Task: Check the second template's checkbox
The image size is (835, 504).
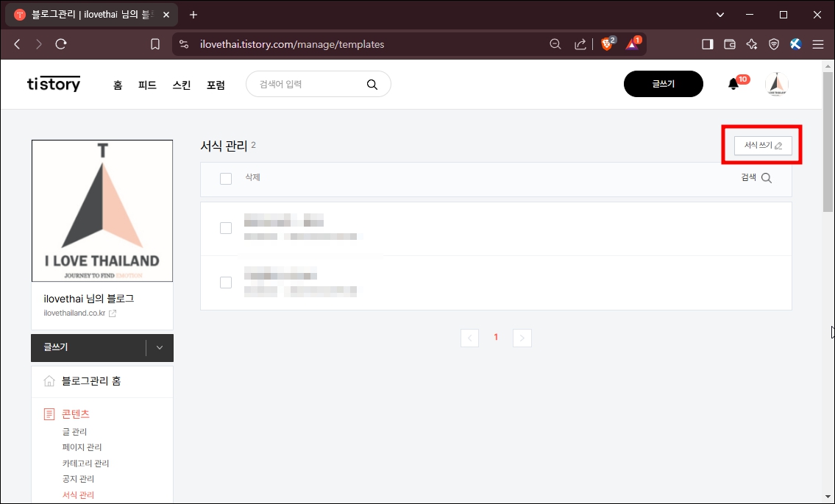Action: tap(226, 283)
